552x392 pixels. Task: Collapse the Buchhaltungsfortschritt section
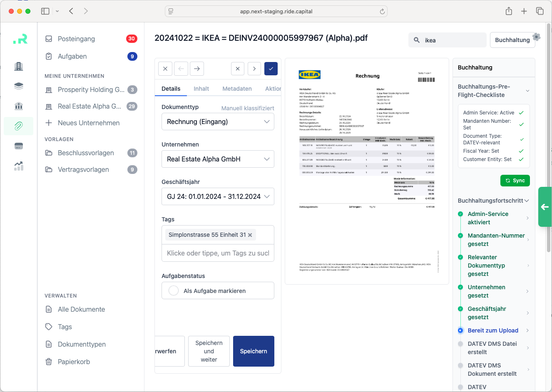[527, 200]
